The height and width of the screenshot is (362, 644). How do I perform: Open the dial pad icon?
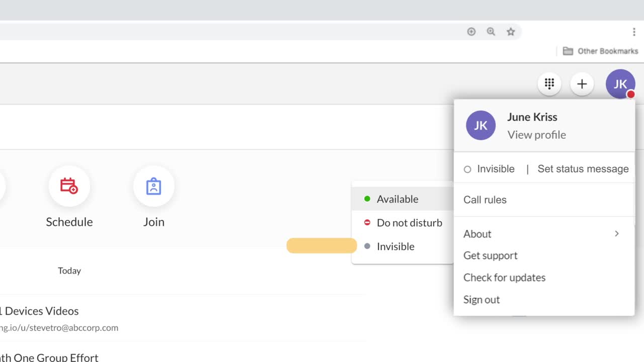(x=549, y=83)
